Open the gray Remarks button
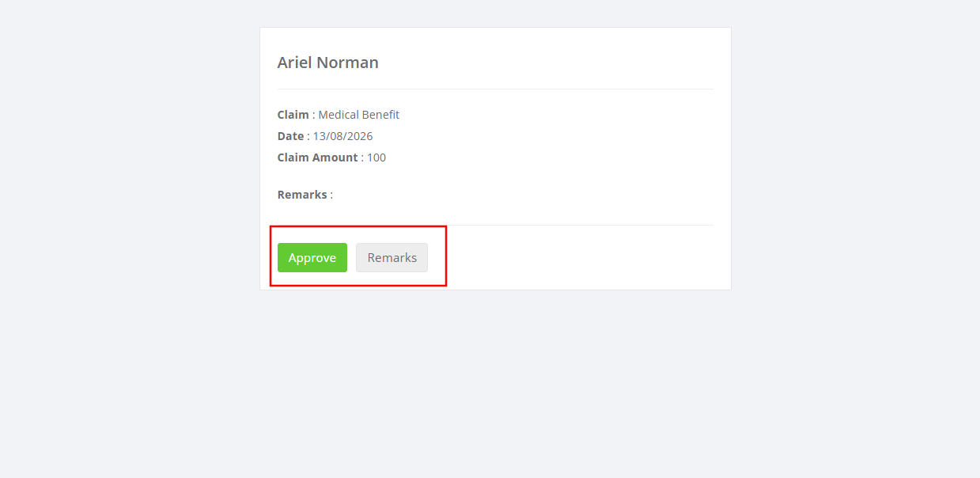Image resolution: width=980 pixels, height=478 pixels. point(392,257)
